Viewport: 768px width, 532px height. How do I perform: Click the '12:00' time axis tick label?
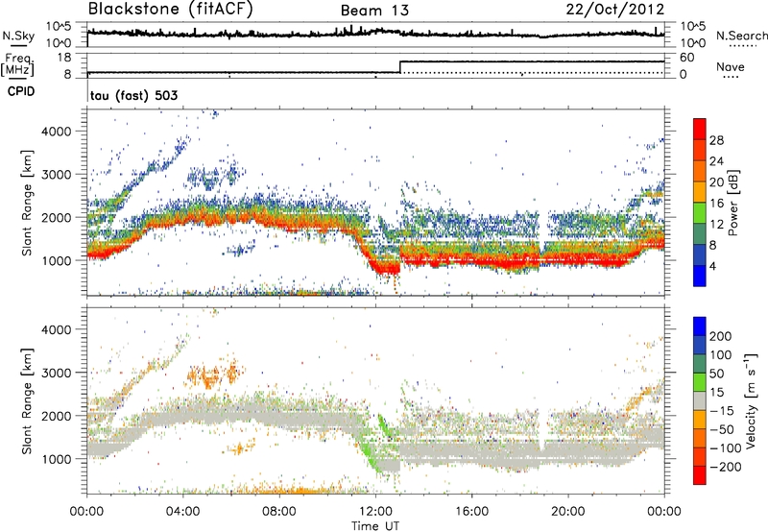tap(375, 512)
